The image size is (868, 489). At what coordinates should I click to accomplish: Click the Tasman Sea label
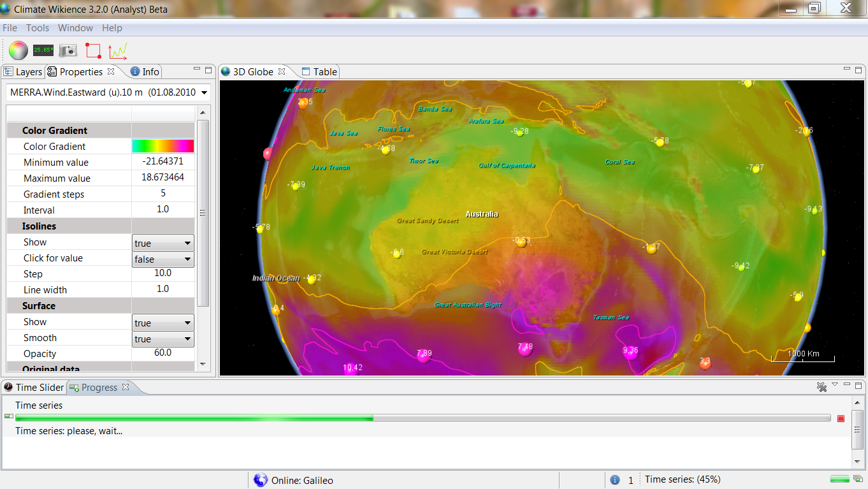click(611, 317)
